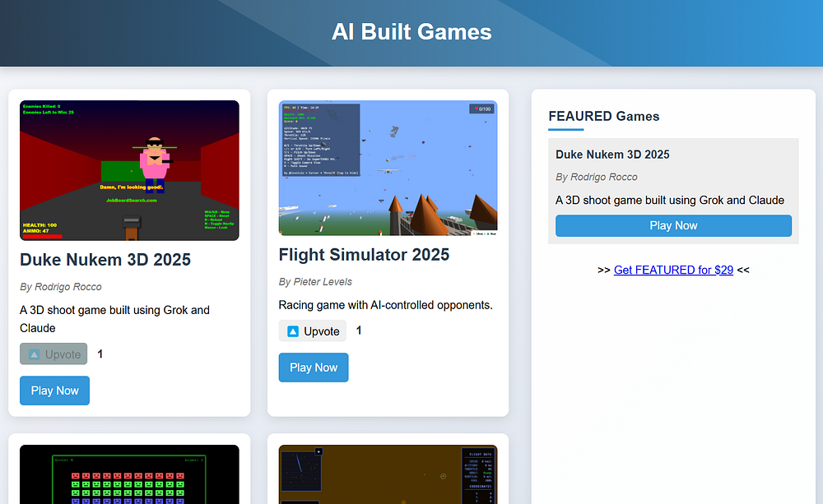Click the featured sidebar 3D shoot game description
The height and width of the screenshot is (504, 823).
tap(670, 201)
